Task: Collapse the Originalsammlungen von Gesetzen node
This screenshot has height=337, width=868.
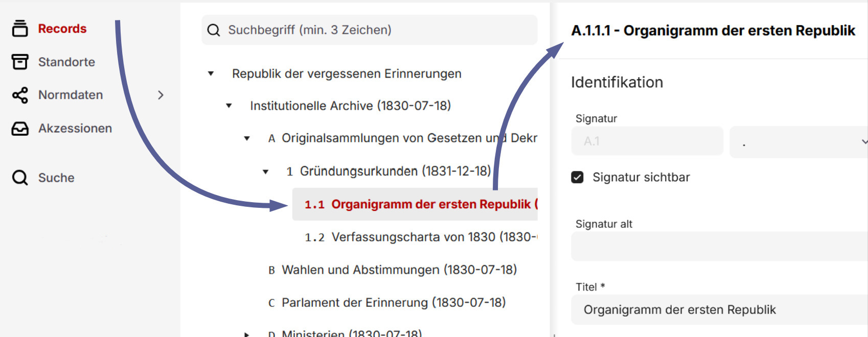Action: (x=247, y=138)
